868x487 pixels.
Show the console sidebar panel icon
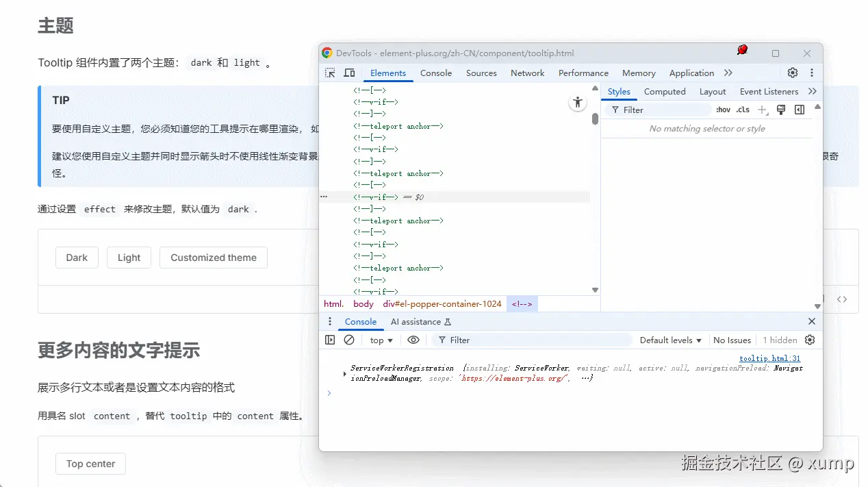(x=330, y=340)
